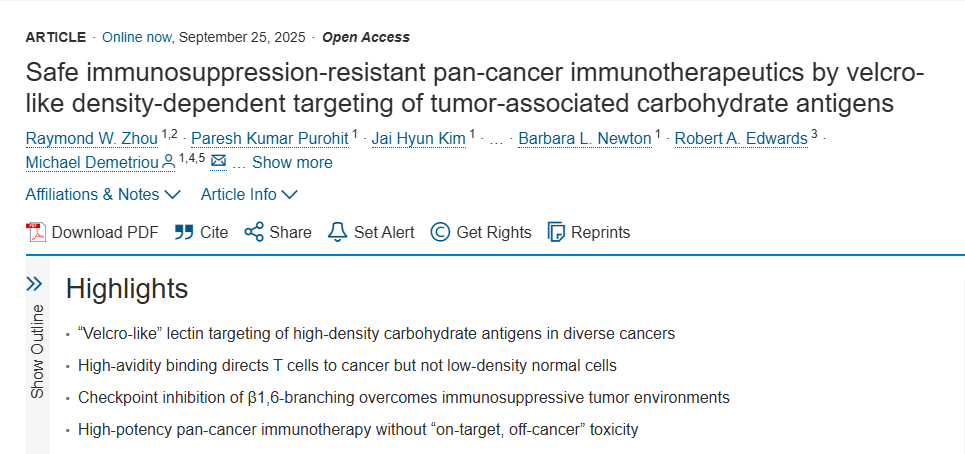Click the Online now status link

coord(137,37)
